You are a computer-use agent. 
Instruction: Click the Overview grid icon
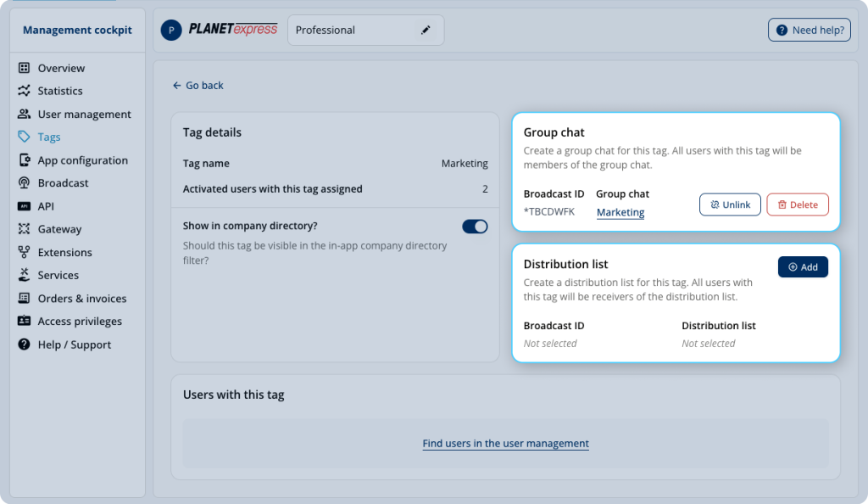pos(24,68)
